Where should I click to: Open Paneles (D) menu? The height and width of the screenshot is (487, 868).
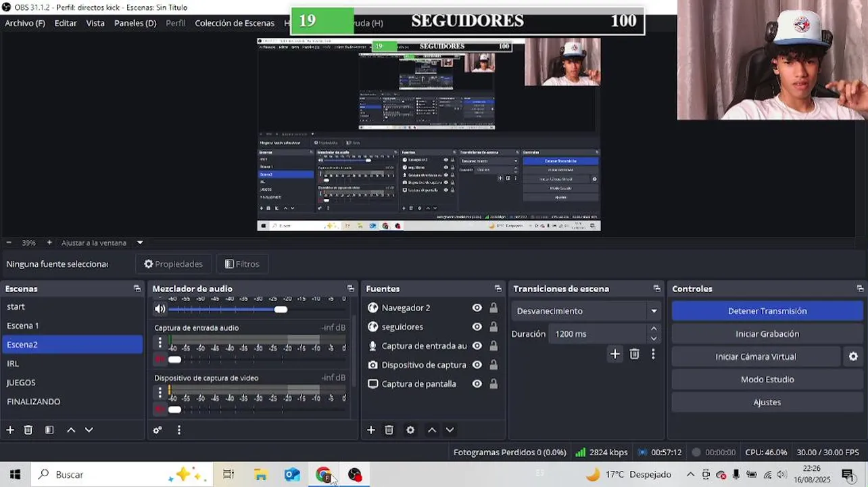[135, 23]
